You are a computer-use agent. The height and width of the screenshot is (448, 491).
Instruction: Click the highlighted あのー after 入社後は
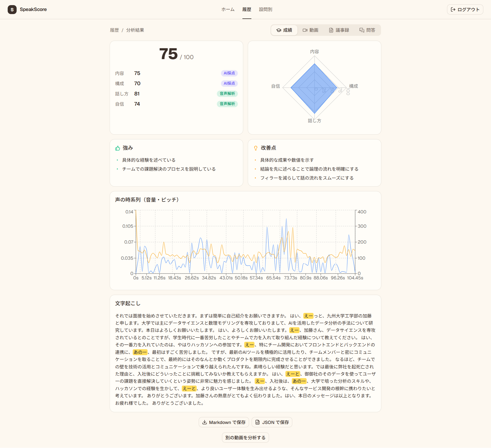299,381
